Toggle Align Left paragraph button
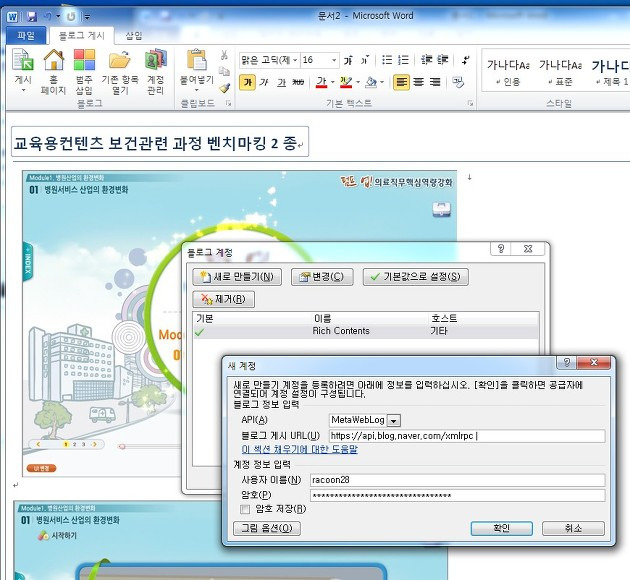The height and width of the screenshot is (580, 630). point(401,82)
